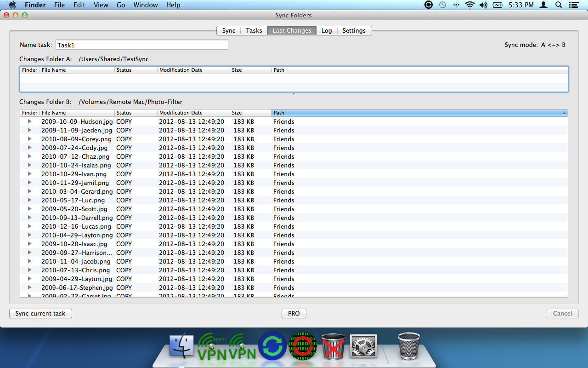Open the Window menu

click(146, 5)
